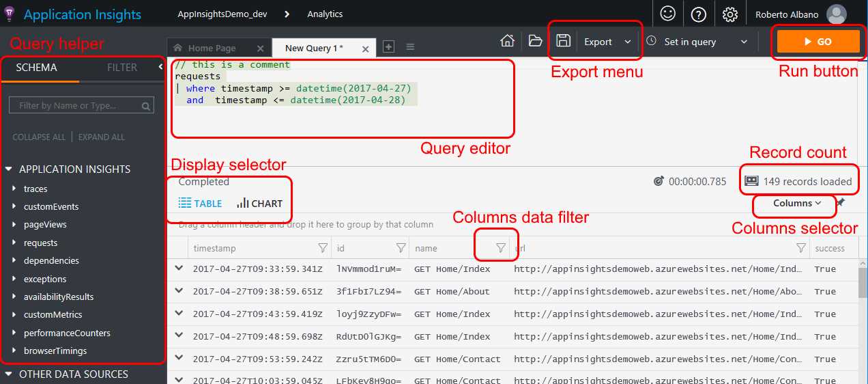The width and height of the screenshot is (868, 384).
Task: Click the Analytics breadcrumb item
Action: [325, 14]
